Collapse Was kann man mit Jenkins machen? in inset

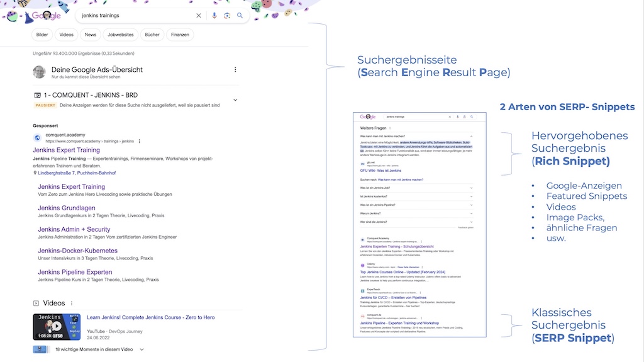coord(471,136)
